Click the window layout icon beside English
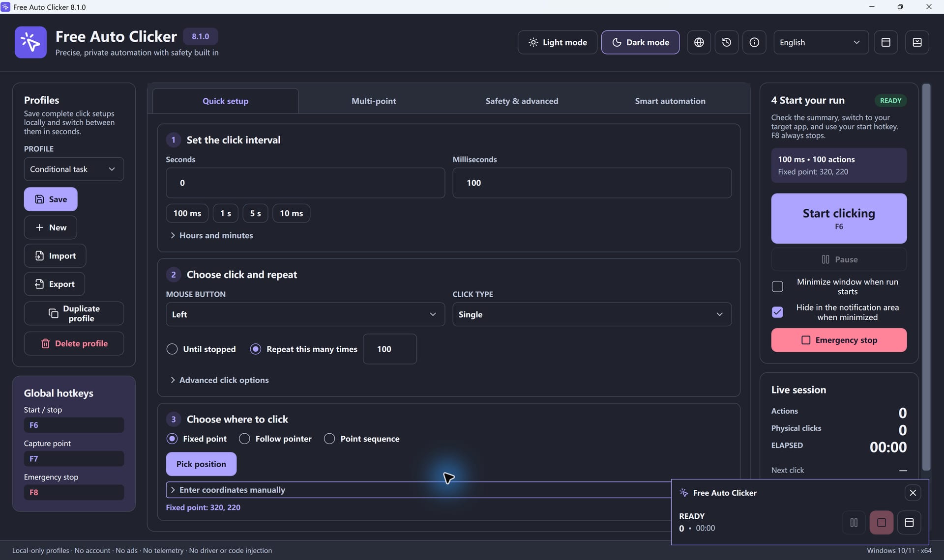Viewport: 944px width, 560px height. click(885, 42)
